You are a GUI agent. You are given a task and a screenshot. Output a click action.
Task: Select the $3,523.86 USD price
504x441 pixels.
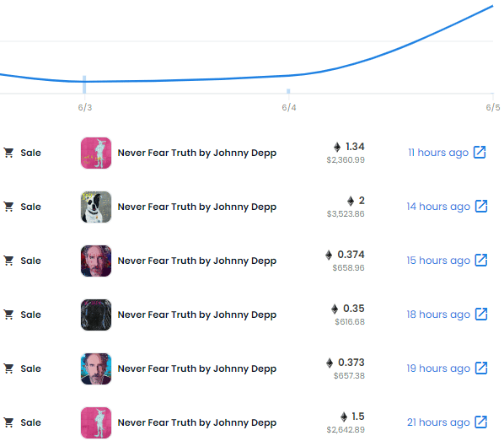(346, 214)
